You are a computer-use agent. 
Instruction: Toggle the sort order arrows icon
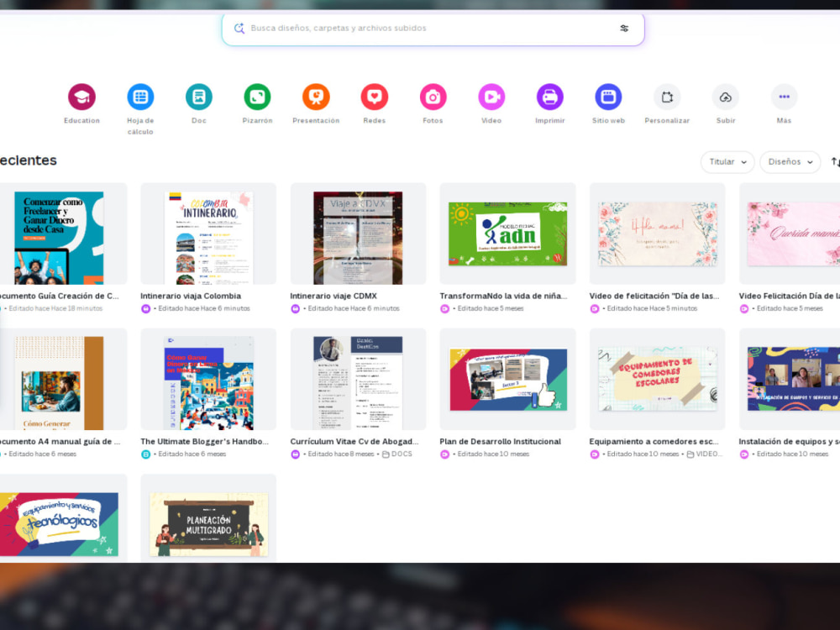(x=835, y=162)
